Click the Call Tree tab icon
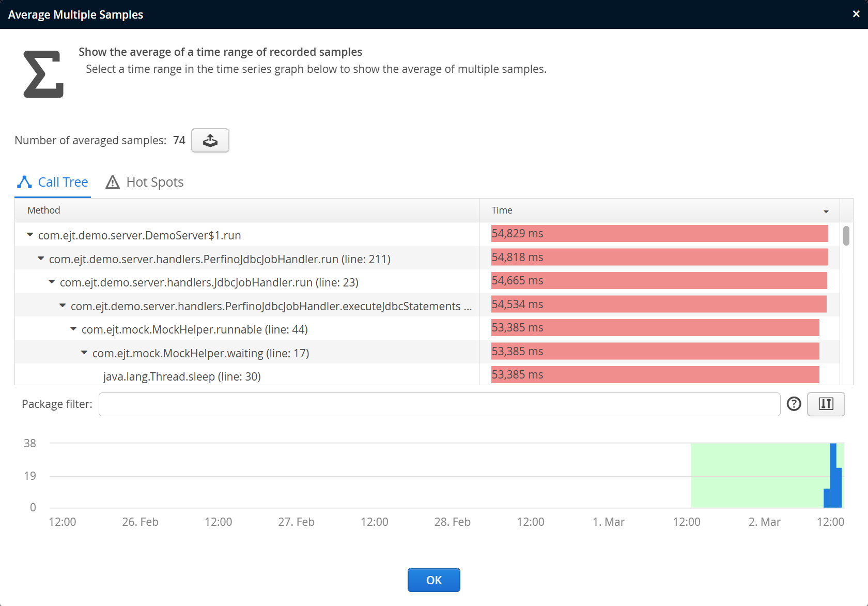The height and width of the screenshot is (606, 868). click(24, 182)
